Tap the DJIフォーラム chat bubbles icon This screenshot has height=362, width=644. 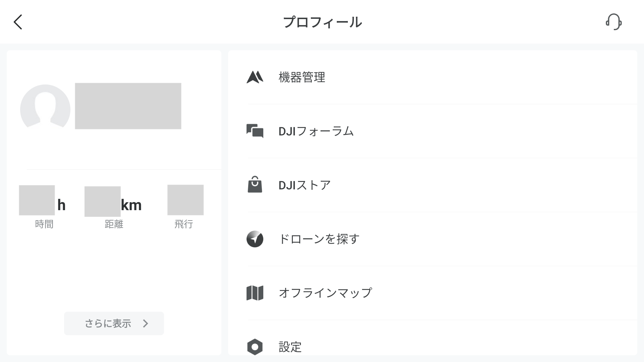tap(255, 131)
